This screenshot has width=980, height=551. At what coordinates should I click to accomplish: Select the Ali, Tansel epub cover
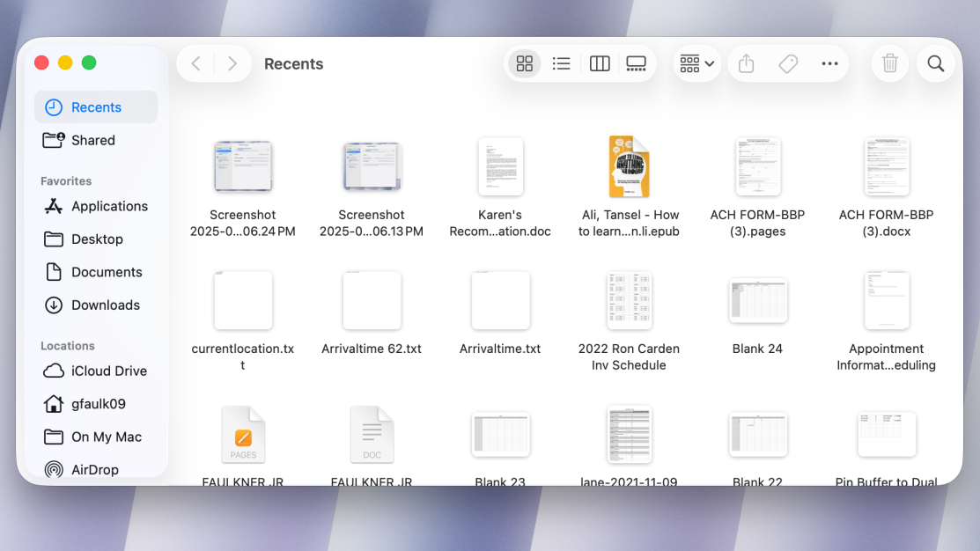tap(630, 167)
